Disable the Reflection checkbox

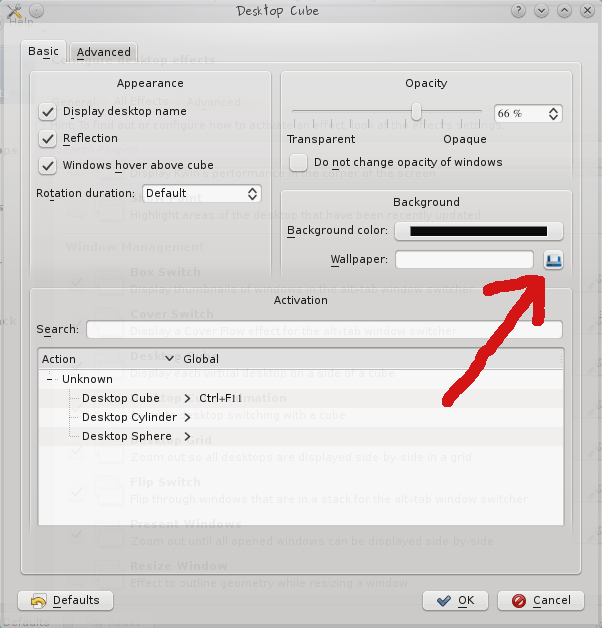pos(47,139)
